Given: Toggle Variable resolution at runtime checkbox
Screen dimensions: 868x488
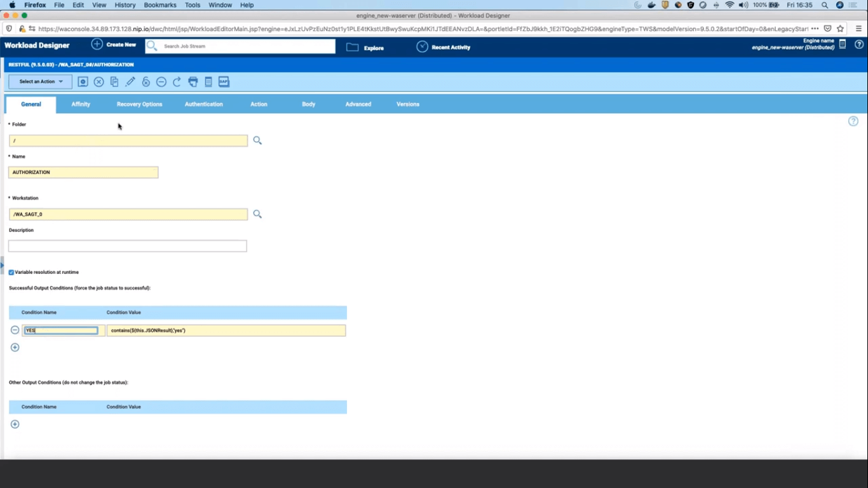Looking at the screenshot, I should coord(11,273).
